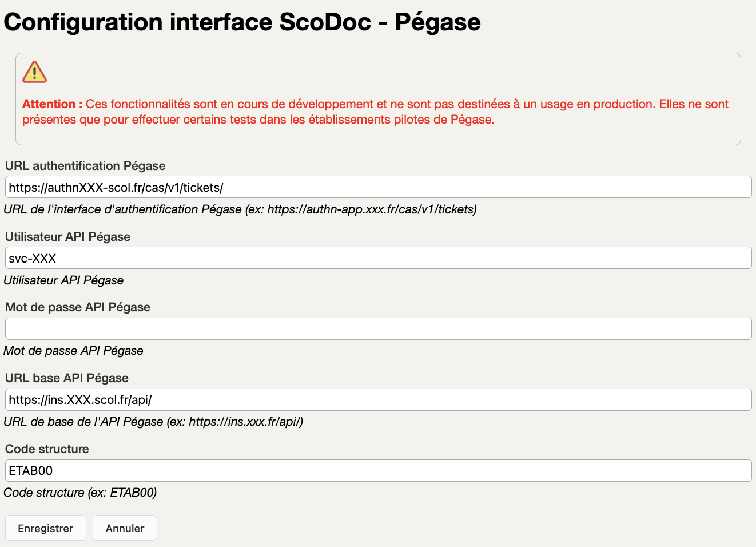
Task: Select the empty Mot de passe API Pégase field
Action: 378,328
